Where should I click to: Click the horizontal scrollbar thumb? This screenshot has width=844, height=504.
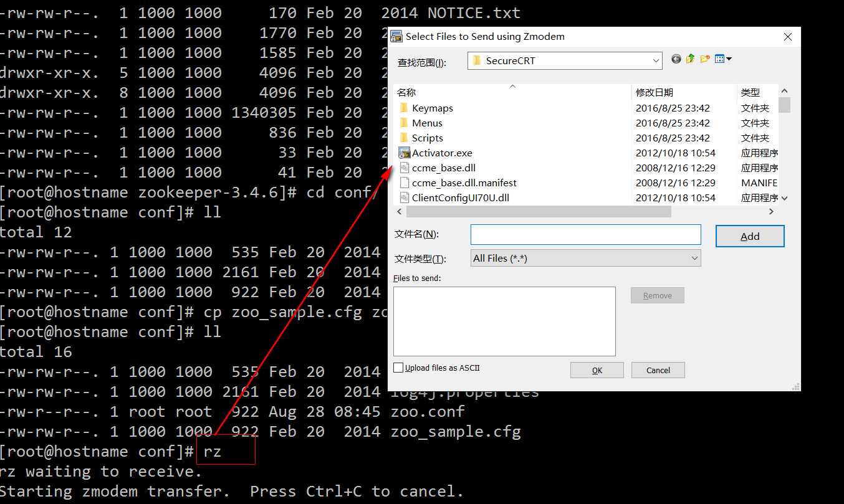click(x=539, y=212)
